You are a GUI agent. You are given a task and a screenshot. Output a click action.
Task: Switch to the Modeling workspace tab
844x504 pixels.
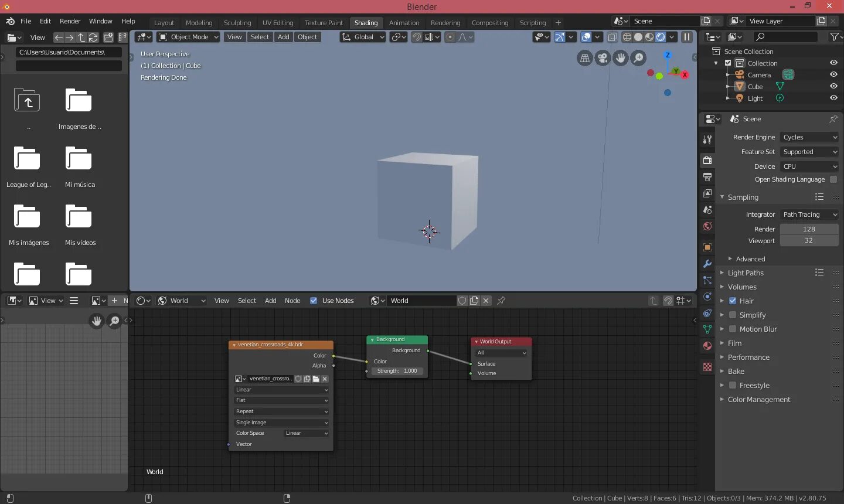pyautogui.click(x=199, y=23)
